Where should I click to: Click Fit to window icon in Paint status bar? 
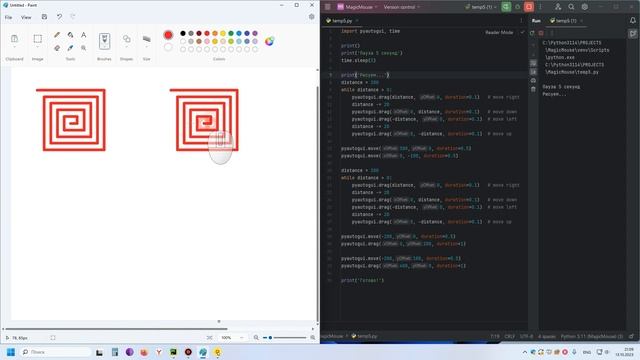(x=209, y=338)
